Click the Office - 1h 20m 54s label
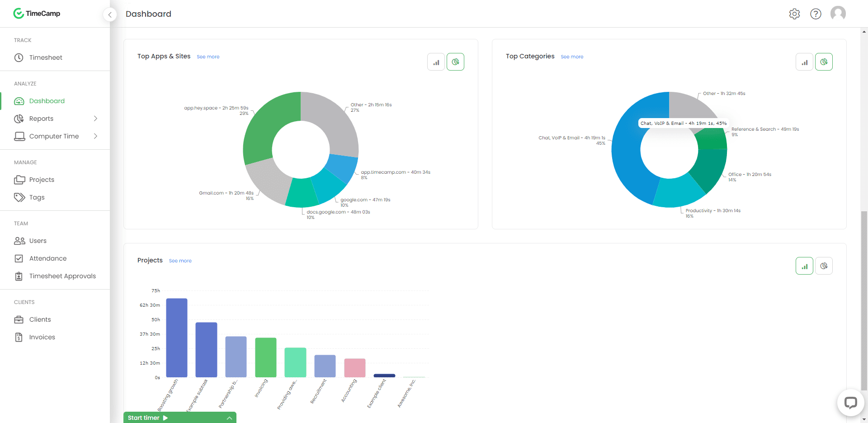The width and height of the screenshot is (868, 423). pos(750,175)
